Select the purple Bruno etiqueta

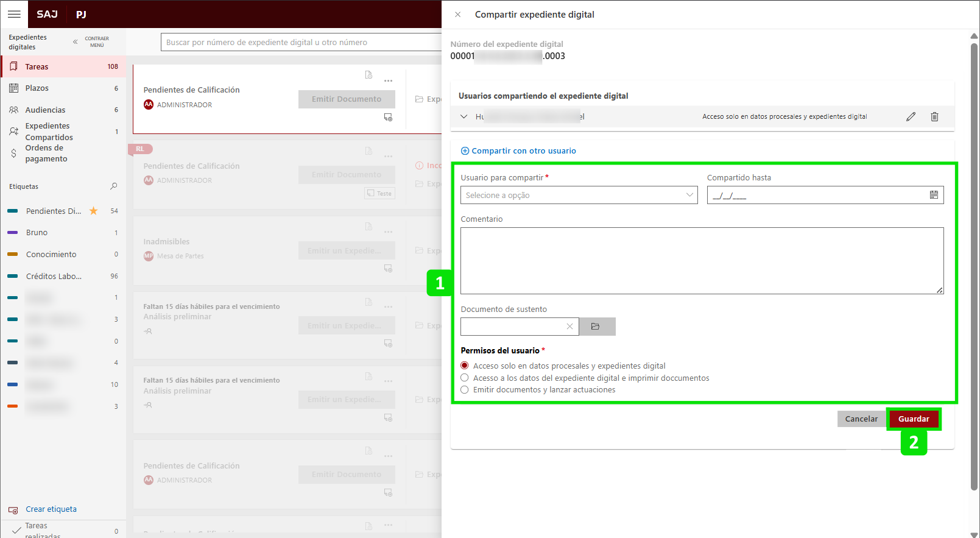(37, 233)
